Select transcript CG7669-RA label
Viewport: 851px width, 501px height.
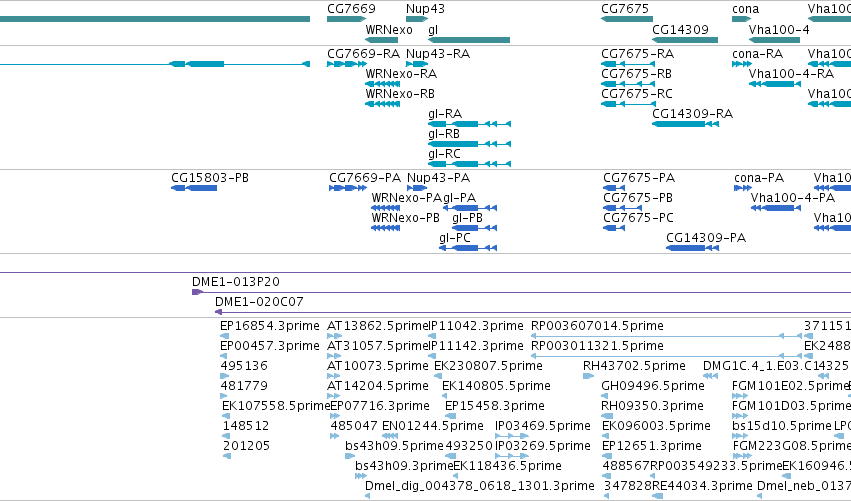pyautogui.click(x=363, y=54)
